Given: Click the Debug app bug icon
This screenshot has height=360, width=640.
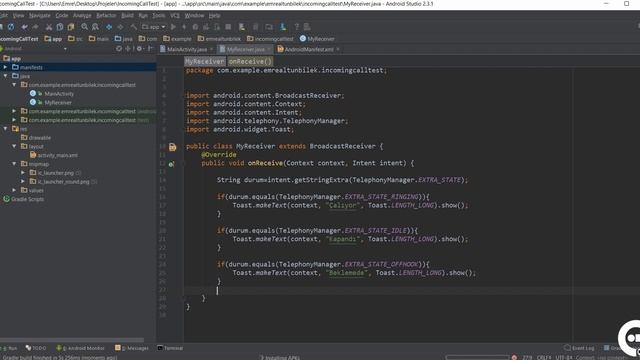Looking at the screenshot, I should pyautogui.click(x=195, y=27).
